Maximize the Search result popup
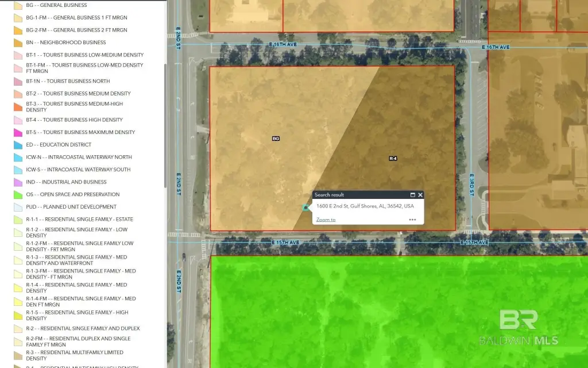588x368 pixels. 412,195
